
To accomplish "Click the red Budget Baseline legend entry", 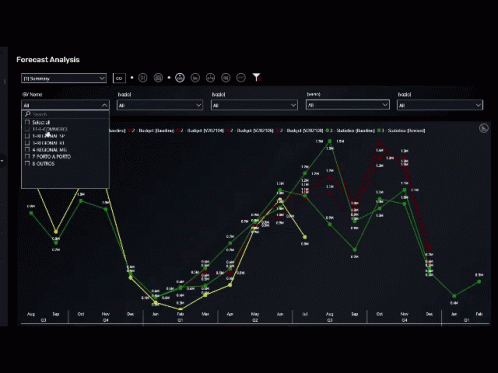I will pyautogui.click(x=151, y=130).
